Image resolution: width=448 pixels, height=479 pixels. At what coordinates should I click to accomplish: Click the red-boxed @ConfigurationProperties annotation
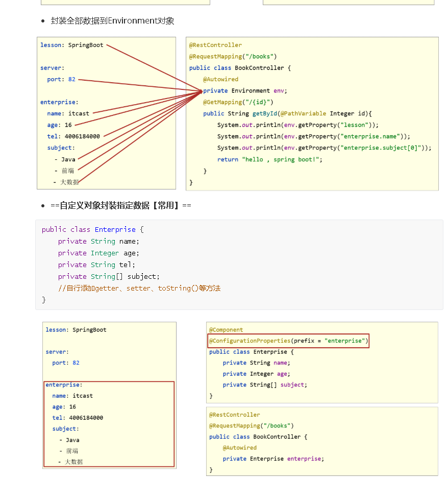point(288,341)
